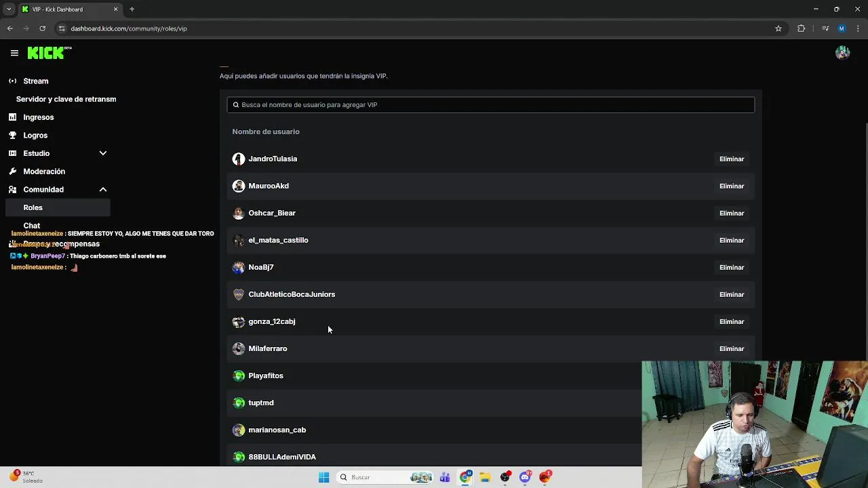Focus the VIP username search field
The width and height of the screenshot is (868, 488).
(x=490, y=105)
